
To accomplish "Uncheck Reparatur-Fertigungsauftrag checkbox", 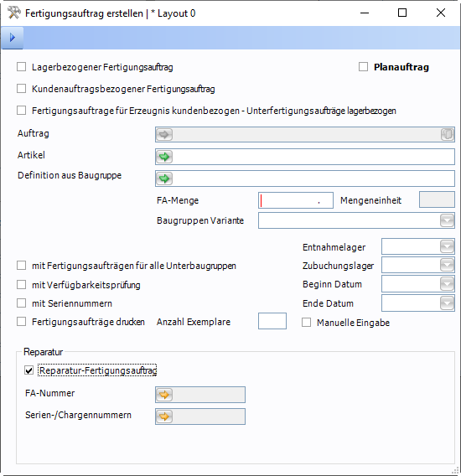I will [x=28, y=370].
